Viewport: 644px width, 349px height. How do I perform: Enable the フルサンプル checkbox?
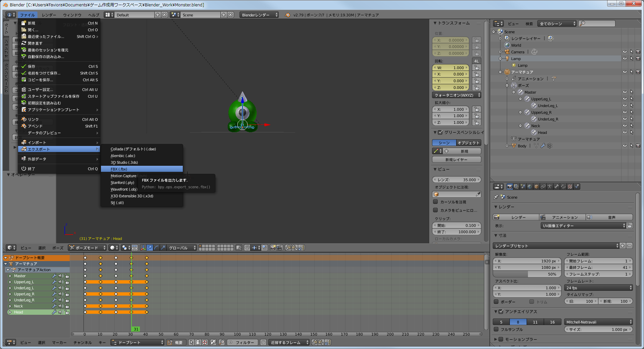click(x=496, y=329)
